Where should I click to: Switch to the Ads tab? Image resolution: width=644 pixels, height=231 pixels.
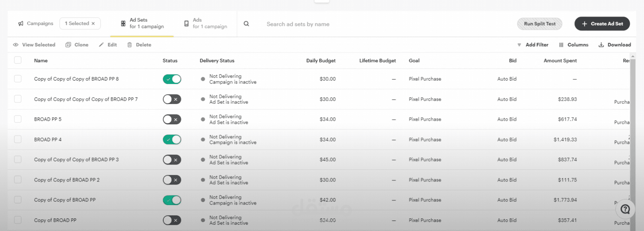click(x=206, y=23)
